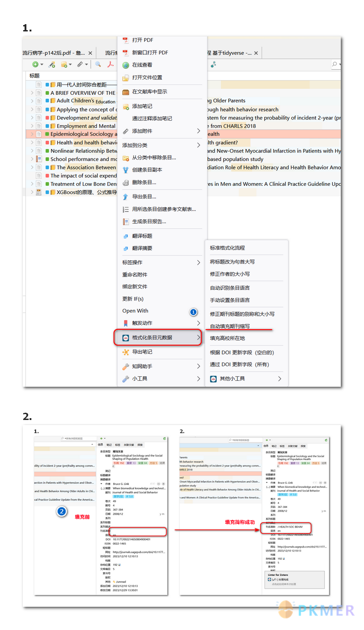Click the folder icon for 打开文件位置
364x630 pixels.
pyautogui.click(x=126, y=77)
